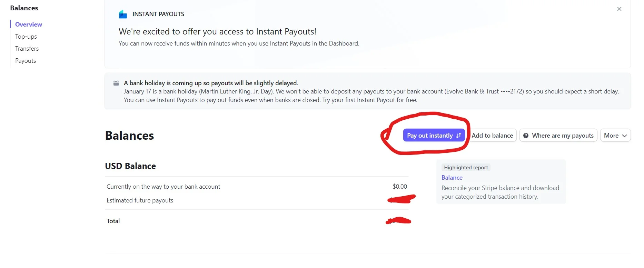644x268 pixels.
Task: Open the Transfers section
Action: [27, 49]
